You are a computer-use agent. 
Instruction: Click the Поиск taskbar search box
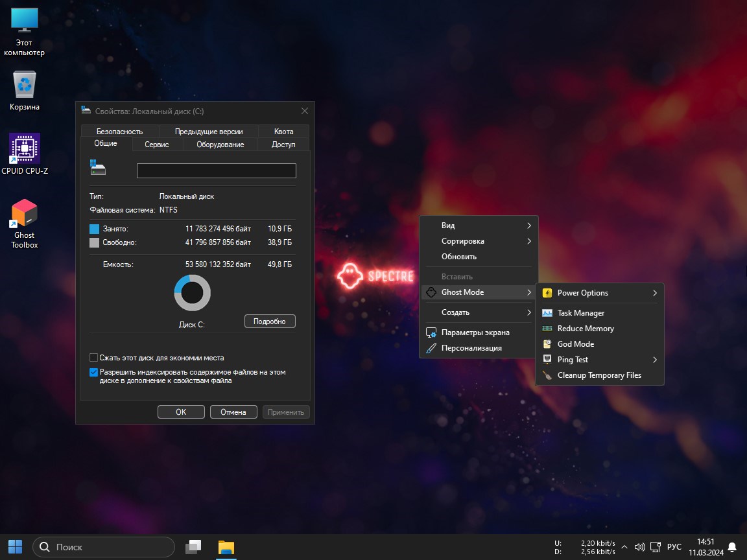104,547
